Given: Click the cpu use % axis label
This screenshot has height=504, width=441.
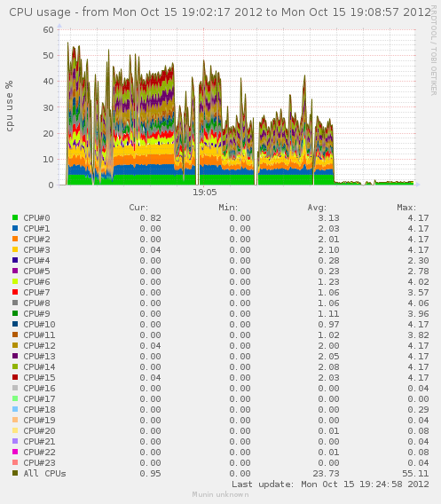Looking at the screenshot, I should click(10, 106).
